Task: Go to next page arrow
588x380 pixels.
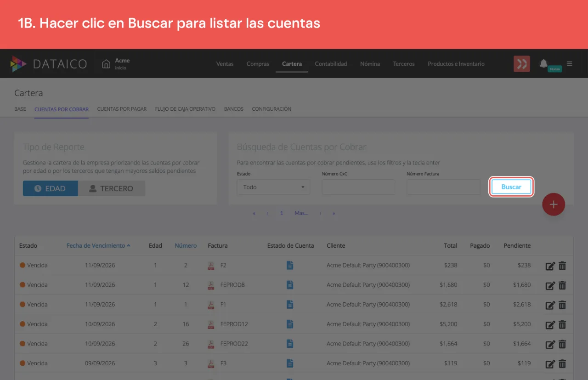Action: [320, 213]
